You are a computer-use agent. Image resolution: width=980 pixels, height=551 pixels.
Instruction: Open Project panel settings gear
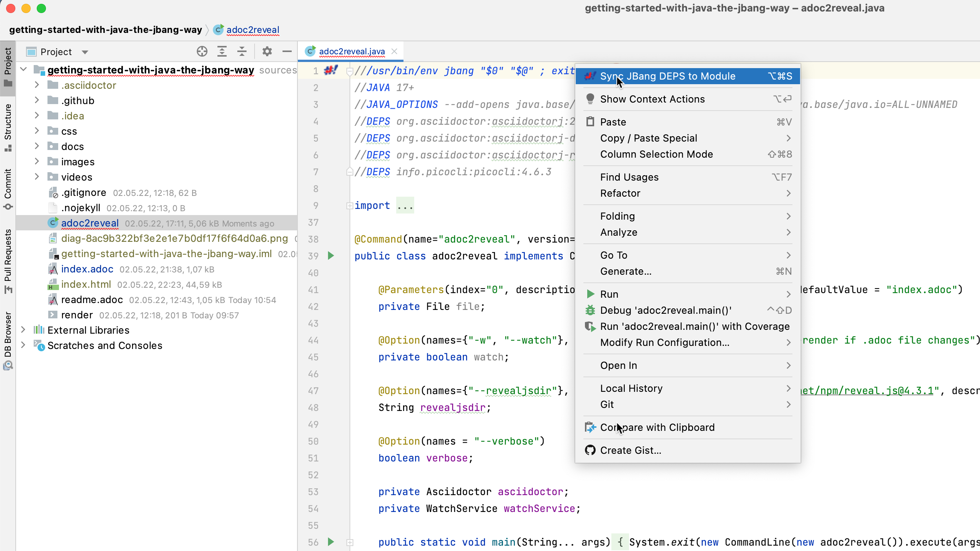(x=267, y=51)
